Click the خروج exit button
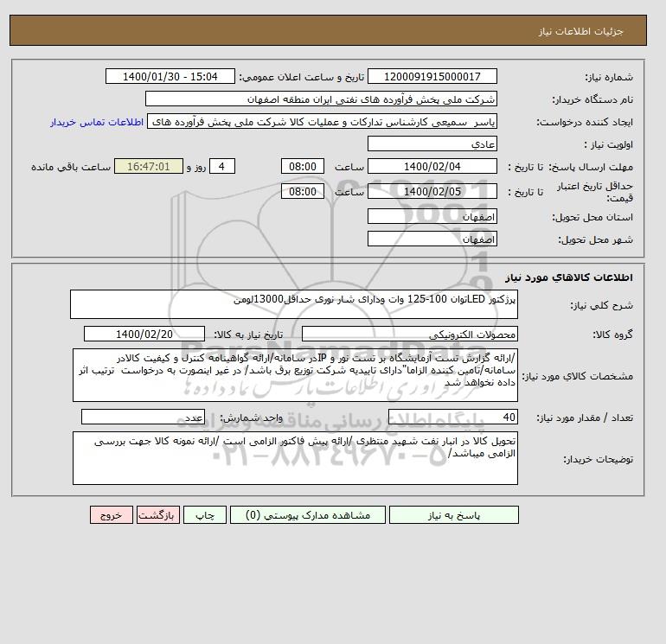 [x=112, y=515]
